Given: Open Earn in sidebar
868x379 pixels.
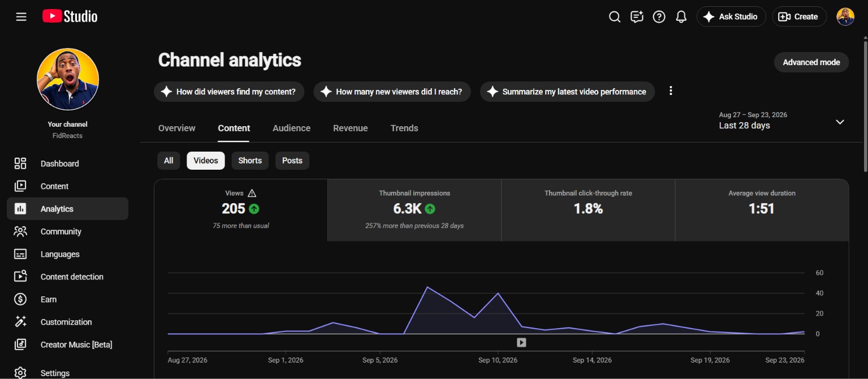Looking at the screenshot, I should click(x=67, y=299).
